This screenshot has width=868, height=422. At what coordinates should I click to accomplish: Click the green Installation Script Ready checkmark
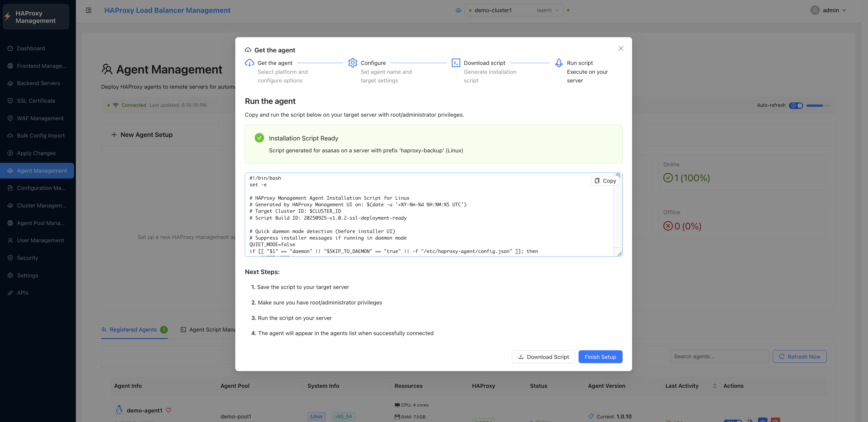tap(259, 138)
